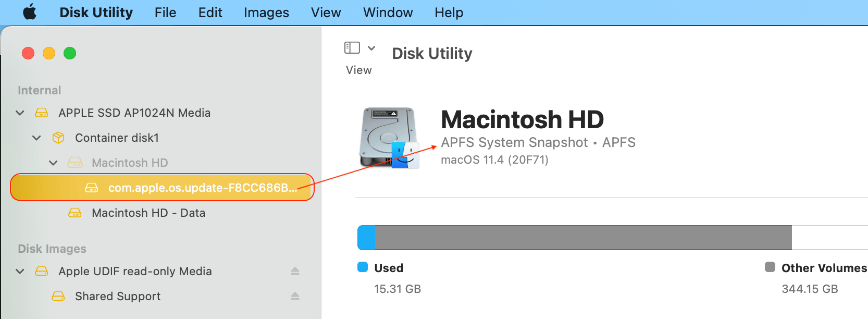Click the APPLE SSD AP1024N Media disk icon

pos(41,113)
